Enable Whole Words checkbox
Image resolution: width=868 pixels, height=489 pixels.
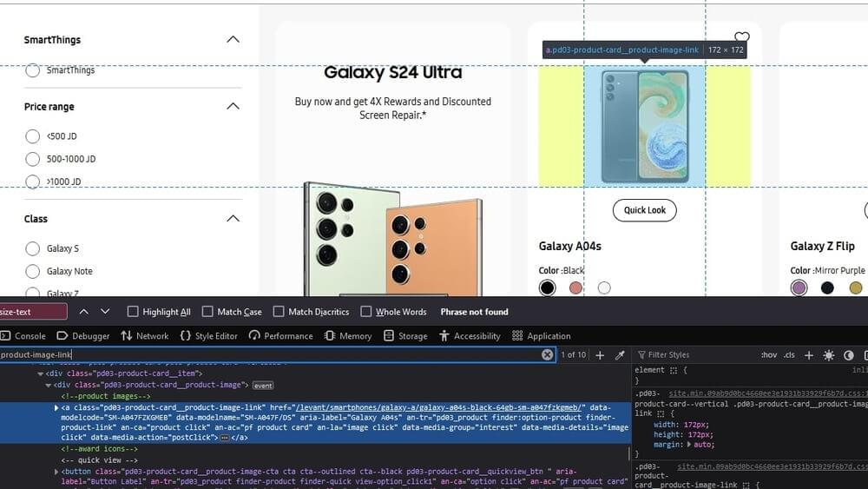(x=366, y=312)
